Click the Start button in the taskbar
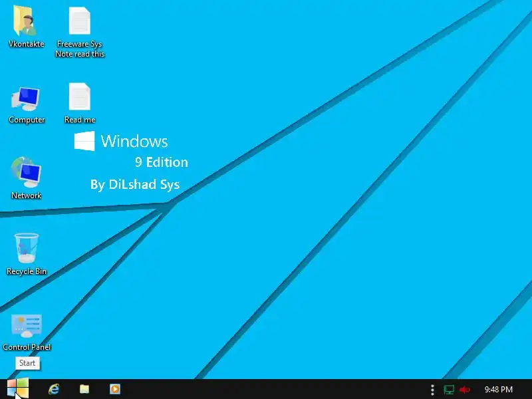Screen dimensions: 532x399 tap(18, 388)
